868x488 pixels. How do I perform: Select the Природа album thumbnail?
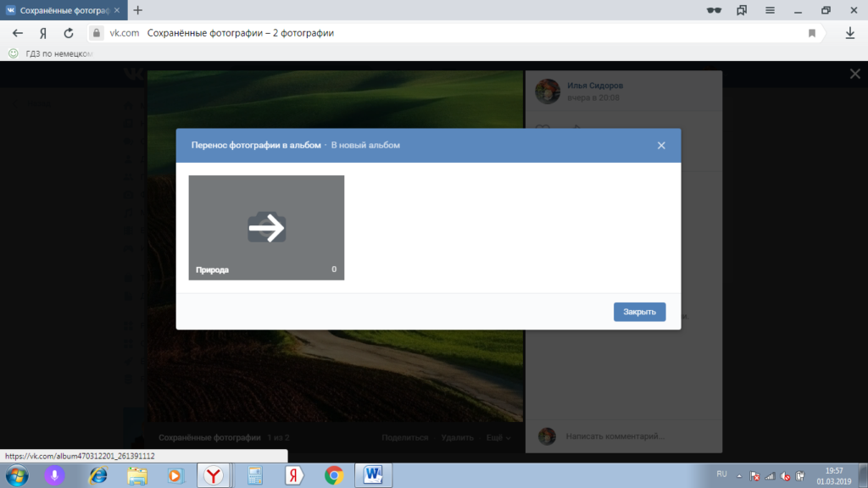(266, 227)
